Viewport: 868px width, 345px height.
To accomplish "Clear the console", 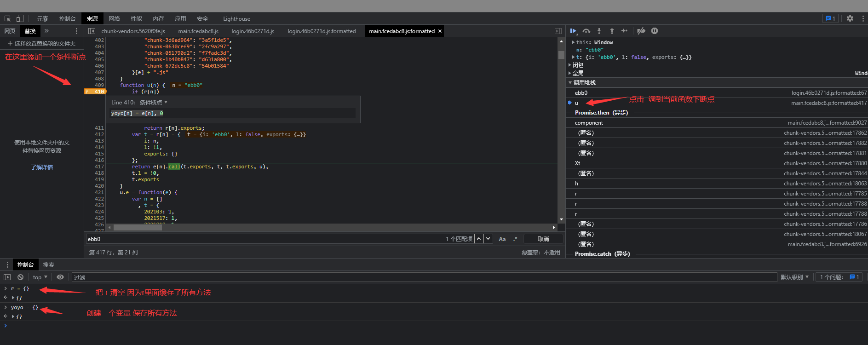I will point(21,277).
